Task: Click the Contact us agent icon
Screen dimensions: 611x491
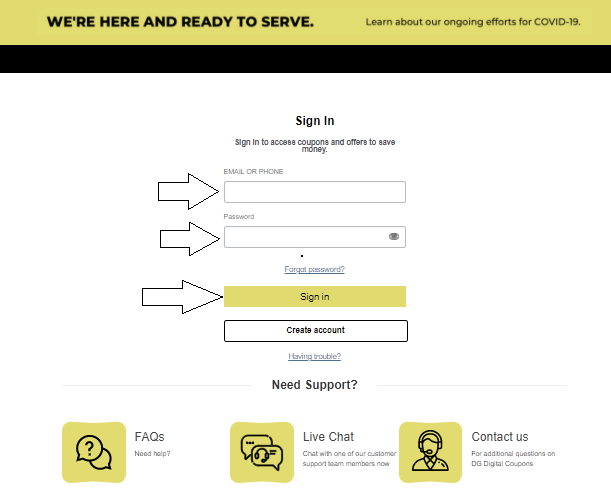Action: 430,452
